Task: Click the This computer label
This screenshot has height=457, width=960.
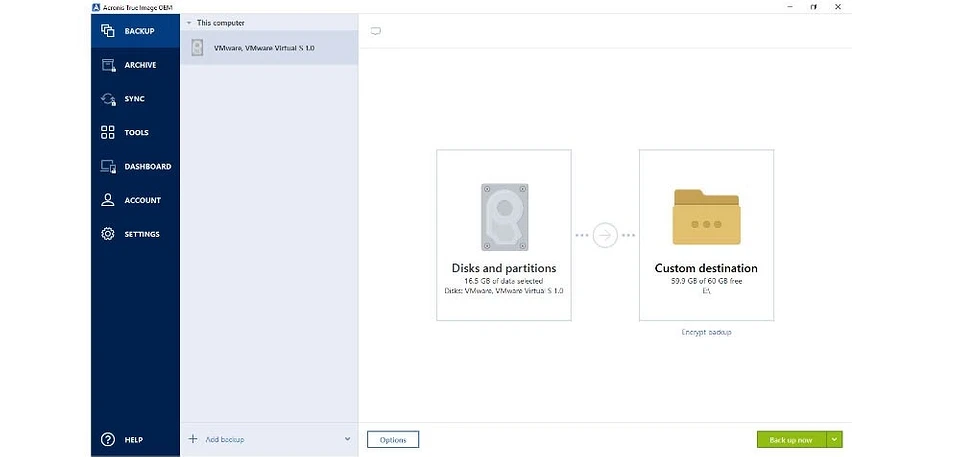Action: (x=220, y=23)
